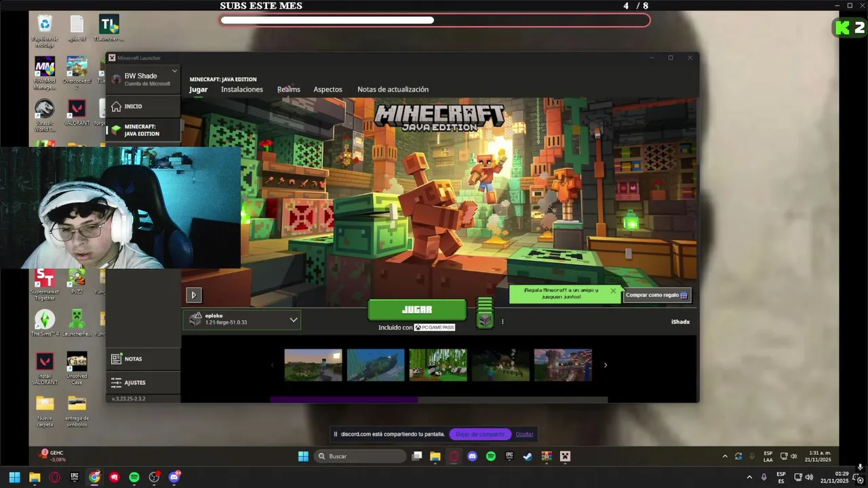Image resolution: width=868 pixels, height=488 pixels.
Task: Click the Buscar search box in taskbar
Action: pyautogui.click(x=360, y=456)
